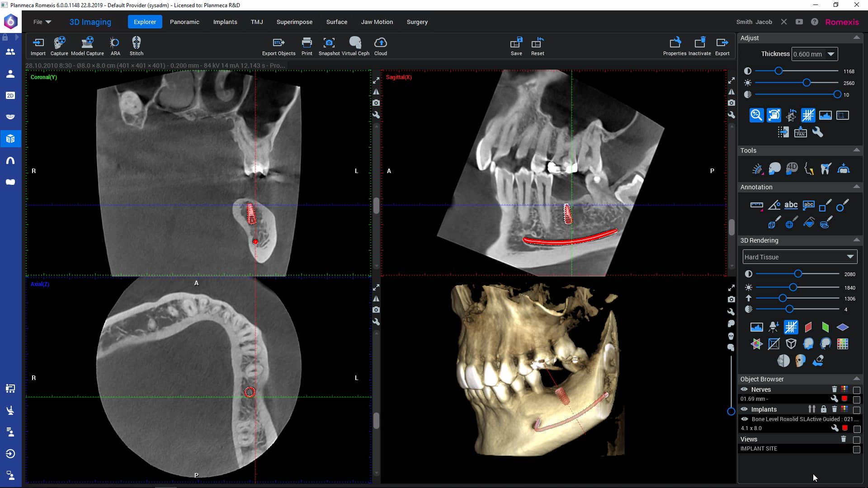Select the angle measurement annotation tool
This screenshot has height=488, width=868.
pos(774,205)
